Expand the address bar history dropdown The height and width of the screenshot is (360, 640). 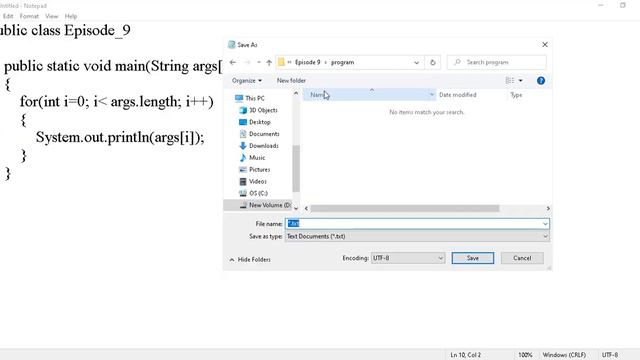pos(416,62)
